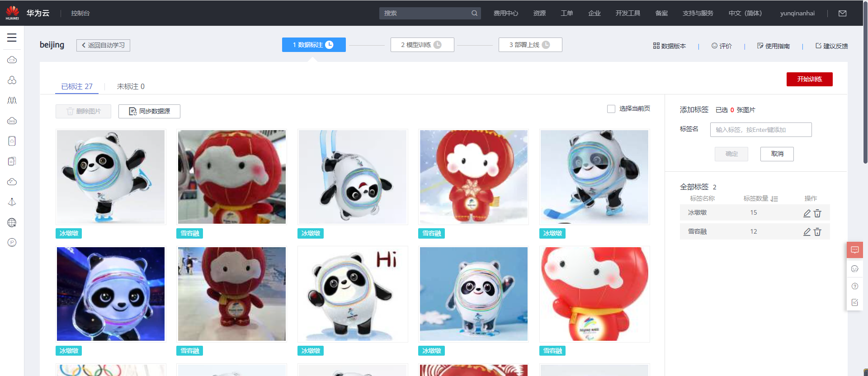Click the fourth sidebar cloud icon
The width and height of the screenshot is (868, 376).
[x=12, y=121]
